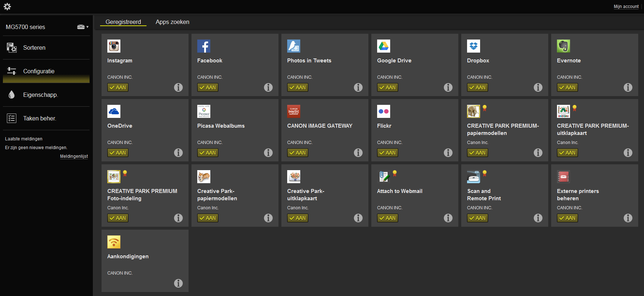Viewport: 644px width, 296px height.
Task: Disable the Picasa Webalbums AAN toggle
Action: (x=208, y=153)
